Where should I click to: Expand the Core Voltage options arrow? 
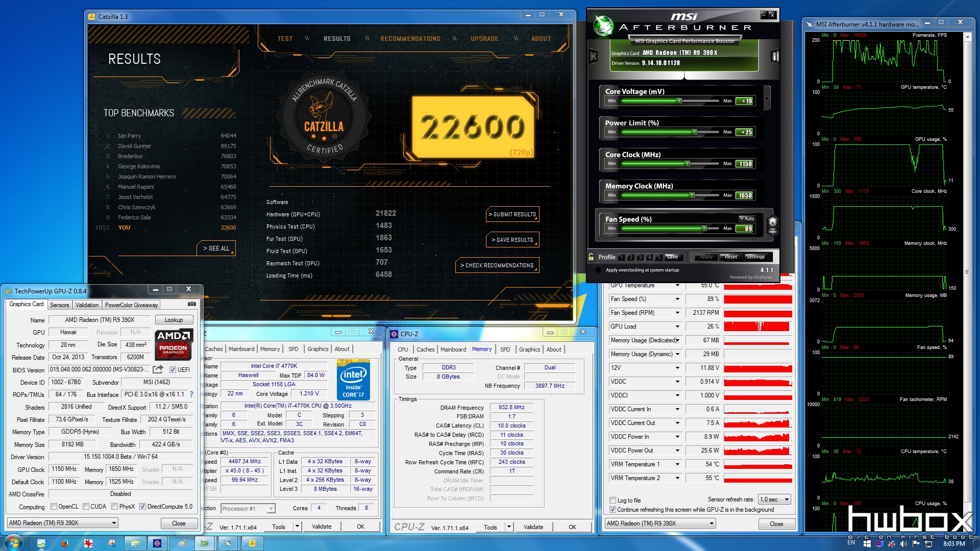[x=766, y=98]
